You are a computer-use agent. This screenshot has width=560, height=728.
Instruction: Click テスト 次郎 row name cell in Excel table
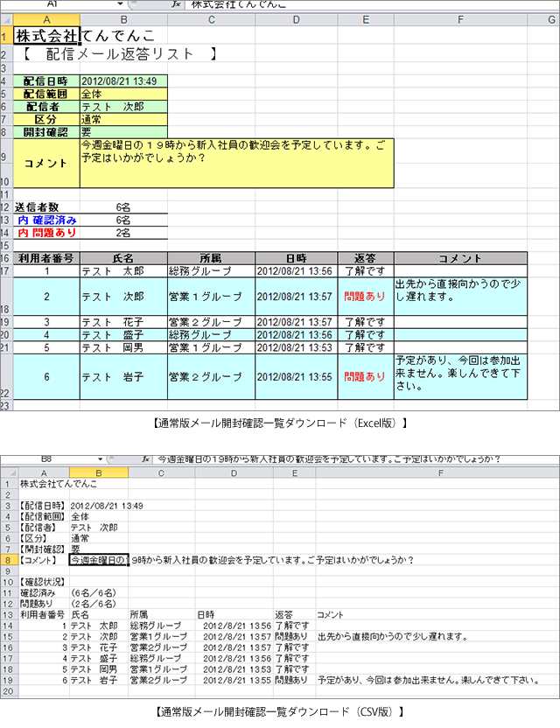tap(123, 297)
